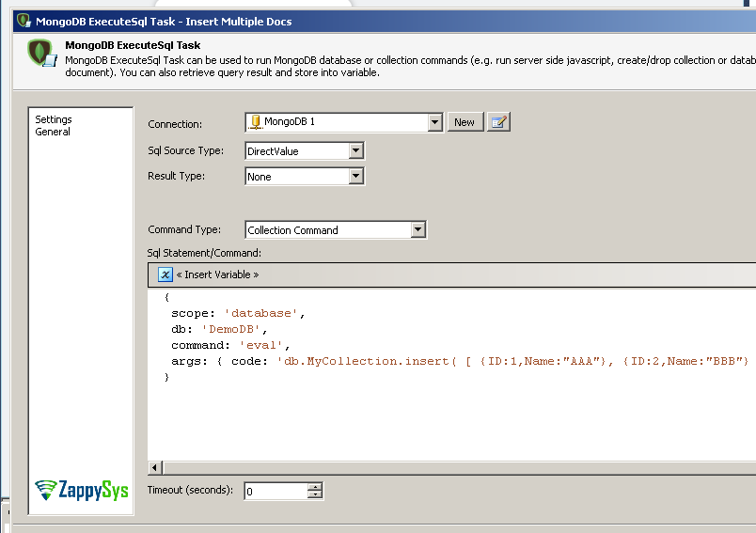The width and height of the screenshot is (756, 533).
Task: Click 'DemoDB' value in the editor
Action: 231,329
